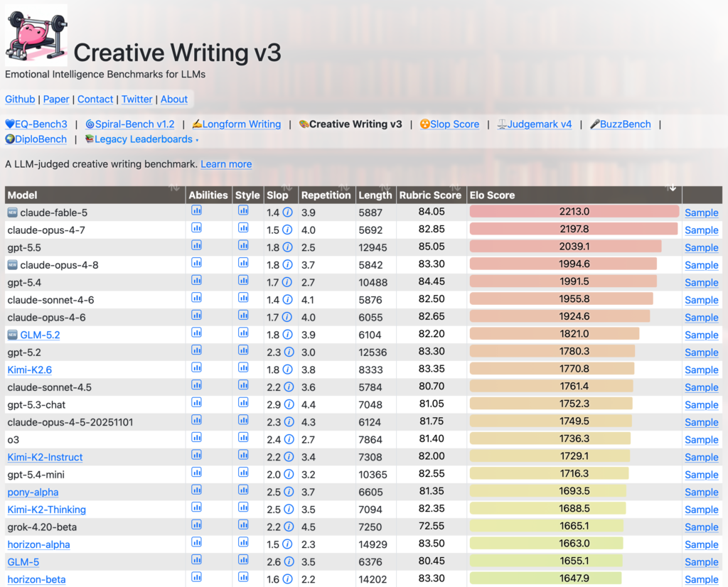This screenshot has height=587, width=728.
Task: Open Abilities chart icon for claude-fable-5
Action: [196, 210]
